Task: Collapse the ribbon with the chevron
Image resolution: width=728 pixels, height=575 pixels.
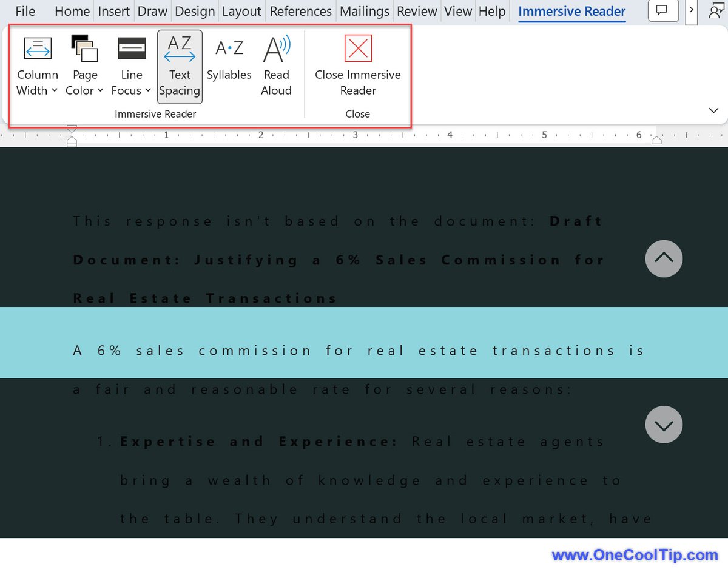Action: [713, 110]
